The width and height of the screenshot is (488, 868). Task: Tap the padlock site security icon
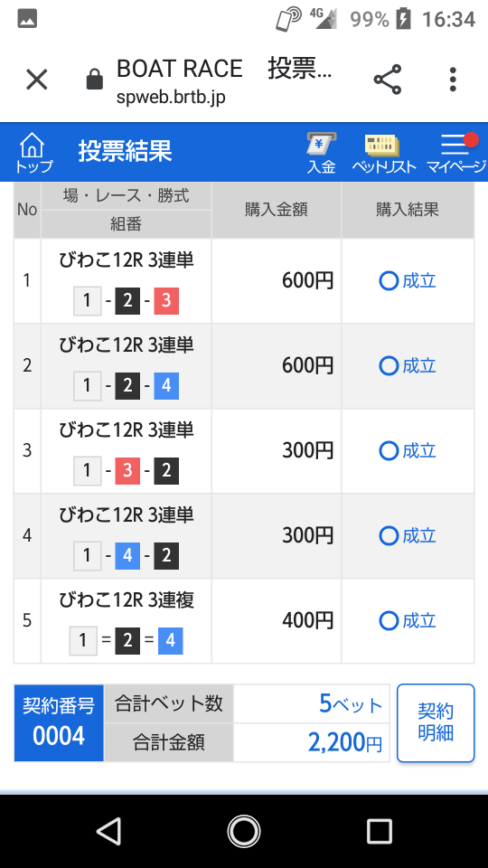95,80
